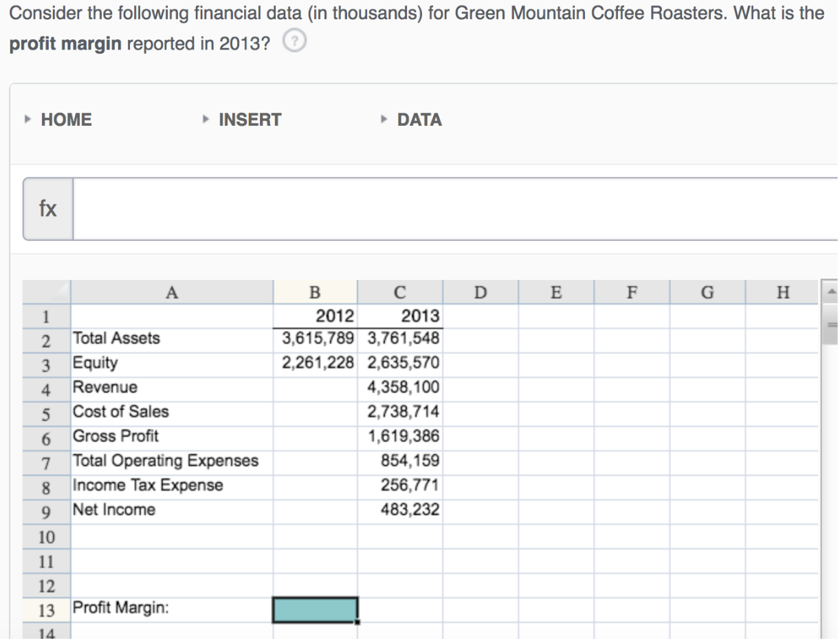Viewport: 840px width, 641px height.
Task: Open the DATA ribbon menu
Action: pyautogui.click(x=419, y=120)
